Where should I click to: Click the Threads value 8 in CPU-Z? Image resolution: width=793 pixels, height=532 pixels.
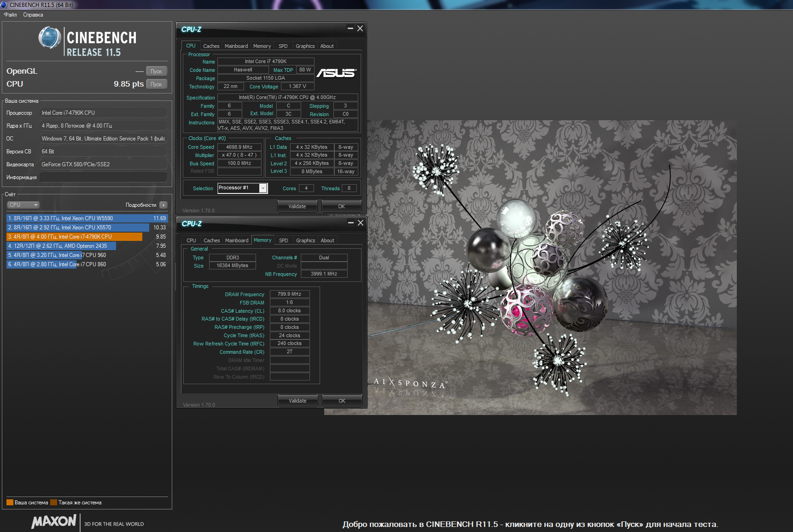349,188
